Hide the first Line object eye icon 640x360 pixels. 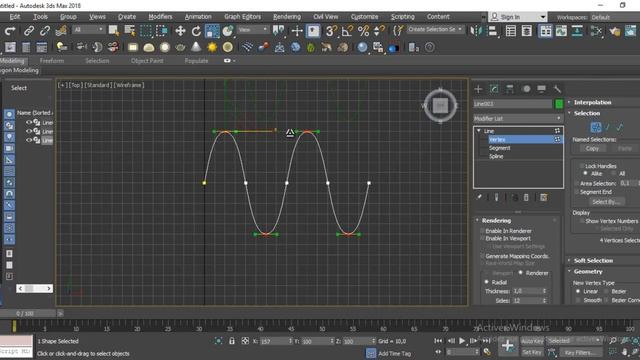(29, 122)
